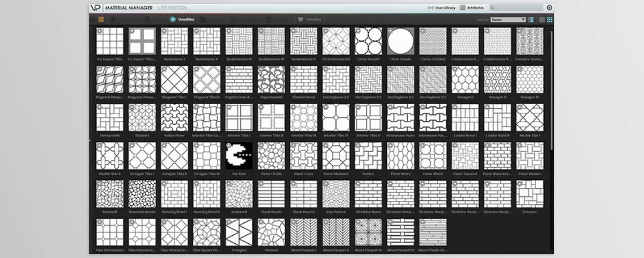Open the Sort by Name dropdown
644x258 pixels.
[x=508, y=19]
